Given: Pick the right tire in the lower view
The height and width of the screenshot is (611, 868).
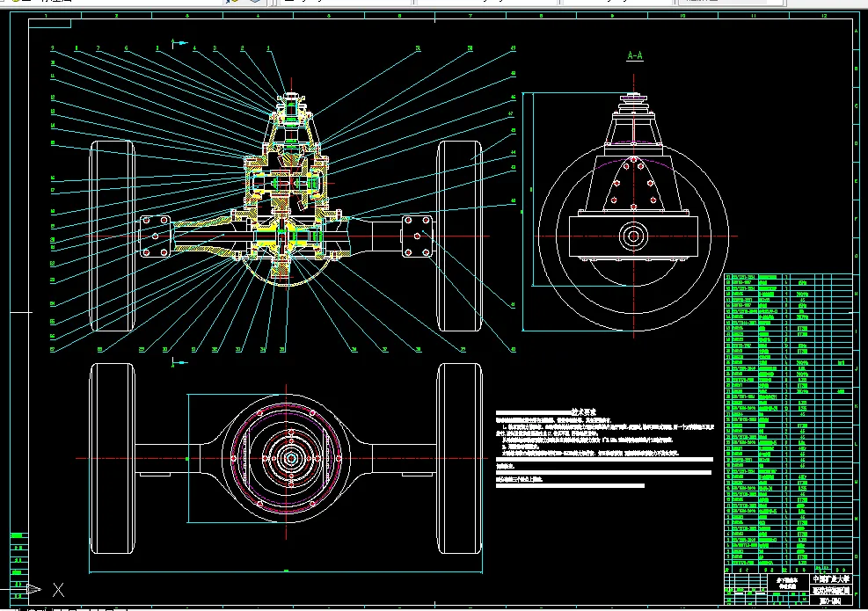Looking at the screenshot, I should pos(459,458).
